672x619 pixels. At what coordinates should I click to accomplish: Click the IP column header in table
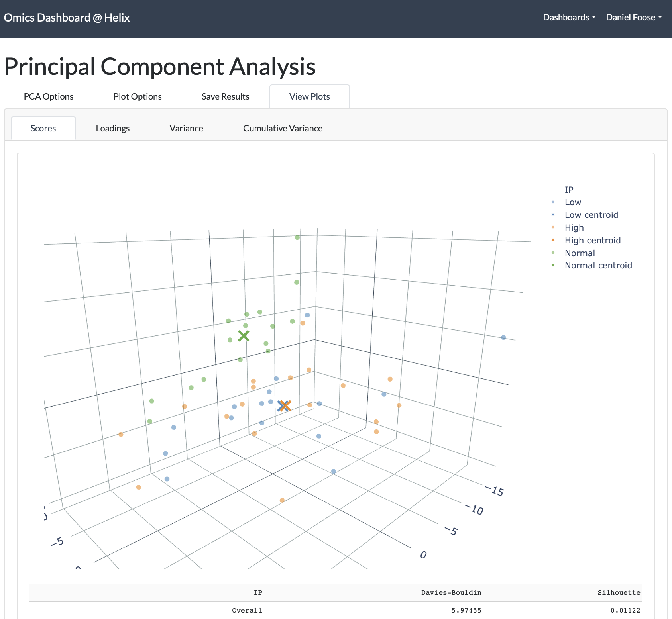[x=258, y=592]
